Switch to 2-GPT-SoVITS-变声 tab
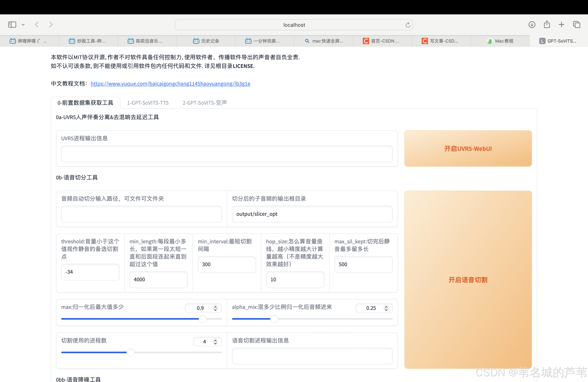Viewport: 588px width, 382px height. pyautogui.click(x=205, y=103)
